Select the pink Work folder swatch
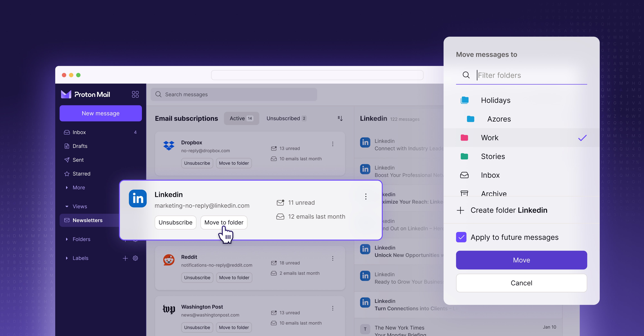This screenshot has height=336, width=644. point(464,138)
